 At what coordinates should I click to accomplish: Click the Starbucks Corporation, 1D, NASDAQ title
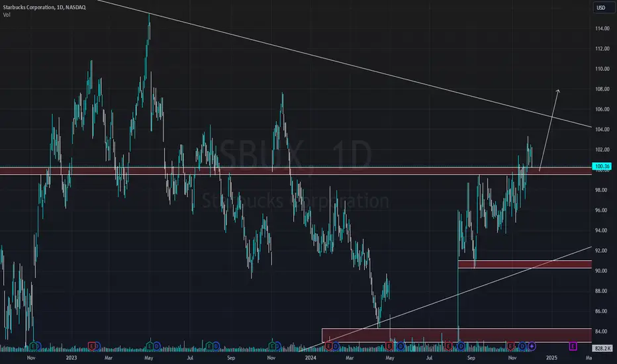coord(44,7)
